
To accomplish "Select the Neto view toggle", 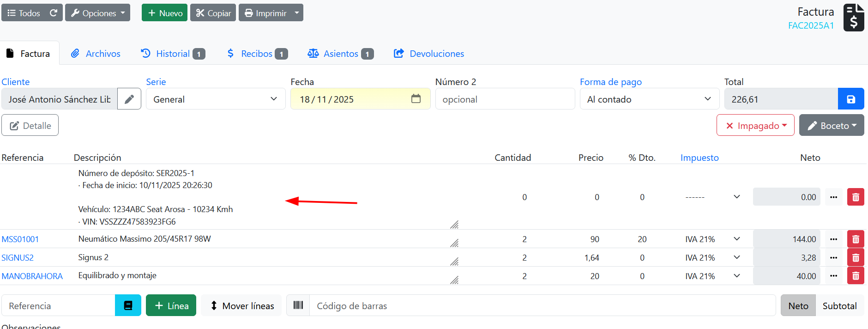I will click(798, 306).
